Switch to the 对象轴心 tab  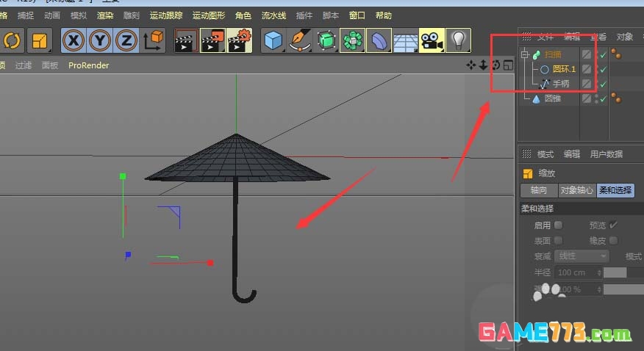click(576, 190)
